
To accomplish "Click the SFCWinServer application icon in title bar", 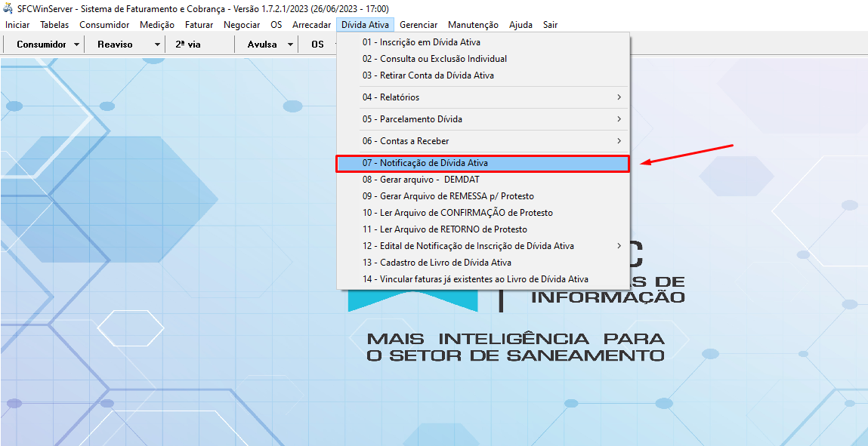I will (x=8, y=8).
